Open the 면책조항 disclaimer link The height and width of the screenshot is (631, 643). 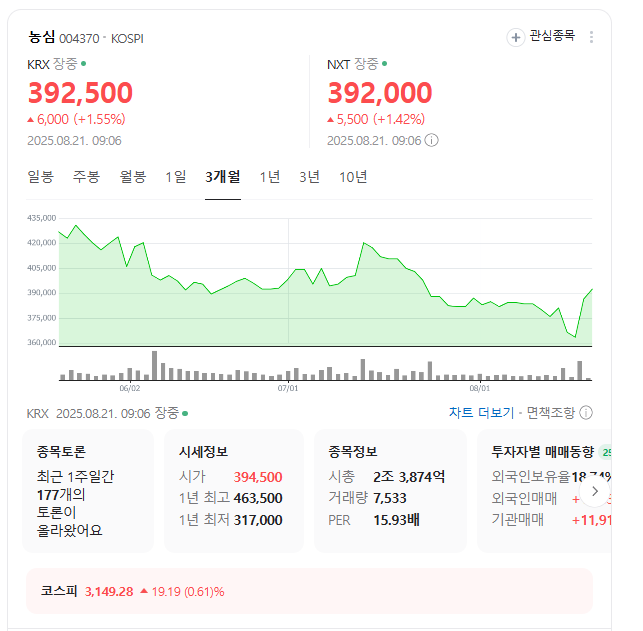click(551, 413)
